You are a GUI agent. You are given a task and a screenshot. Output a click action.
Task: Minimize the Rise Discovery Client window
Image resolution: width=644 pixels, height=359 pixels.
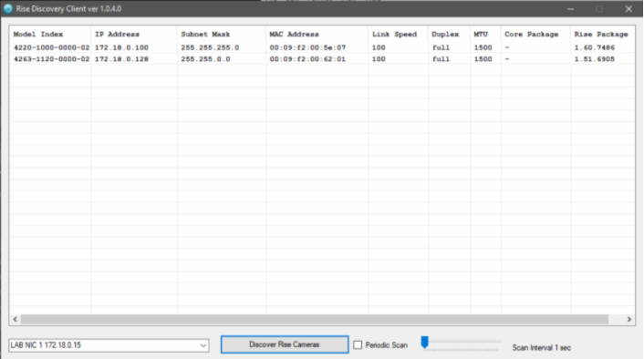point(570,8)
